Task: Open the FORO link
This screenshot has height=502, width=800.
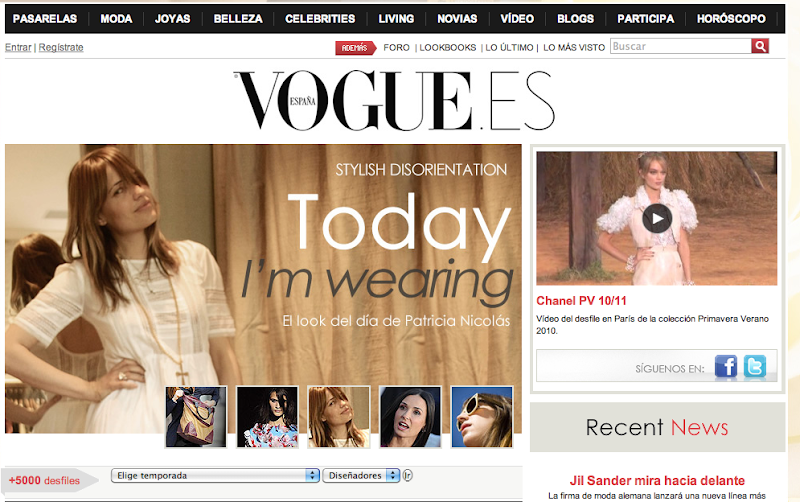Action: [396, 47]
